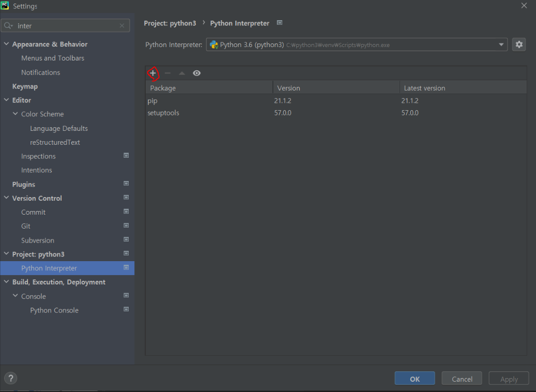Select reStructuredText color scheme
This screenshot has height=392, width=536.
(55, 142)
